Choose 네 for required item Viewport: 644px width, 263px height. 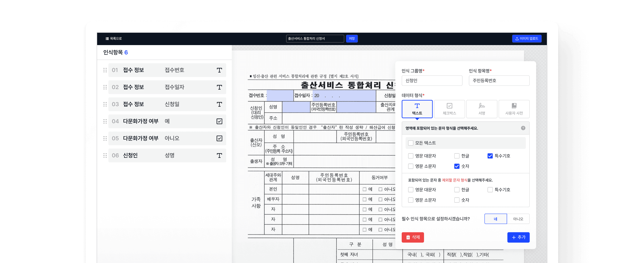(x=496, y=219)
